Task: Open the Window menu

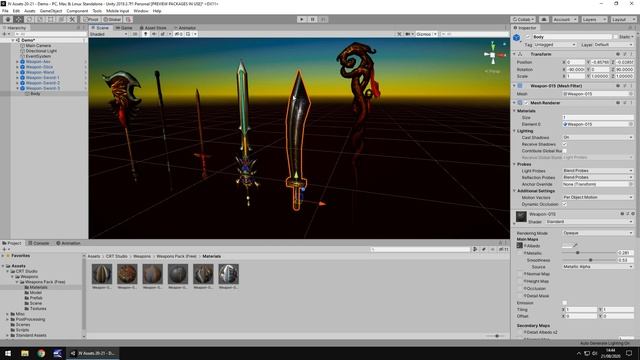Action: click(x=141, y=11)
